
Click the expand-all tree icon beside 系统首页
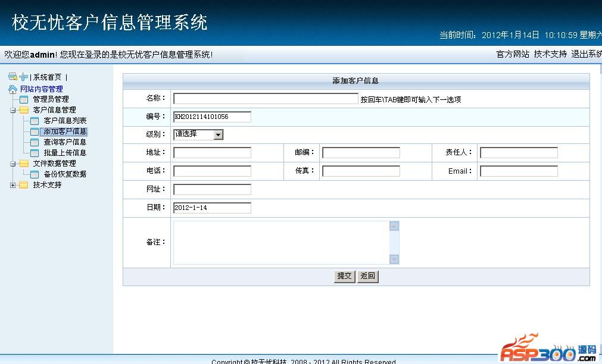[13, 77]
